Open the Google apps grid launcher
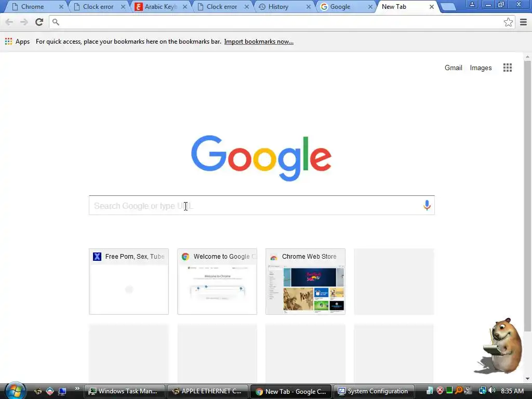 click(507, 68)
